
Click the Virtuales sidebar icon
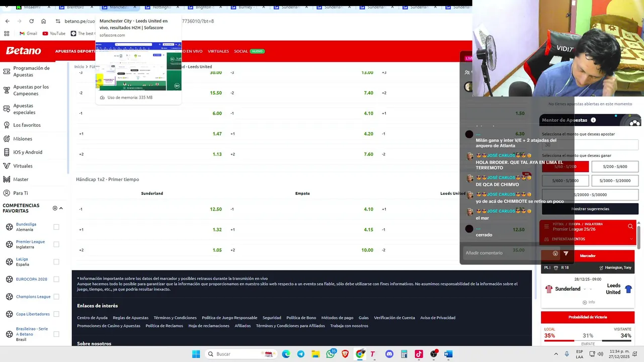coord(7,166)
